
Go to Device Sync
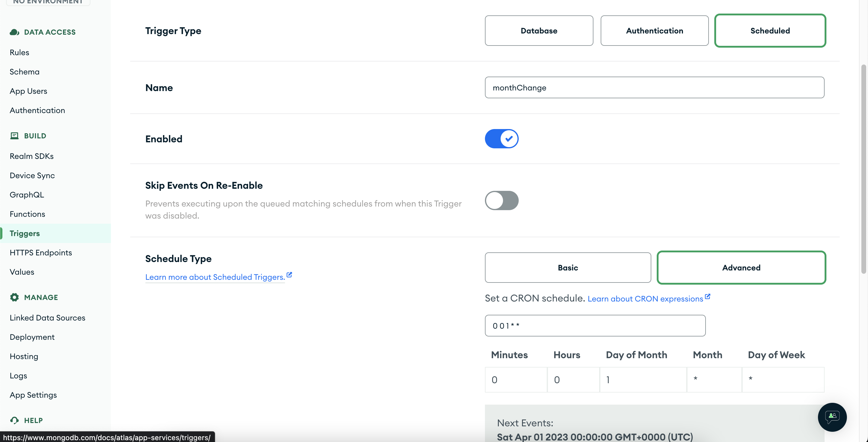coord(32,175)
